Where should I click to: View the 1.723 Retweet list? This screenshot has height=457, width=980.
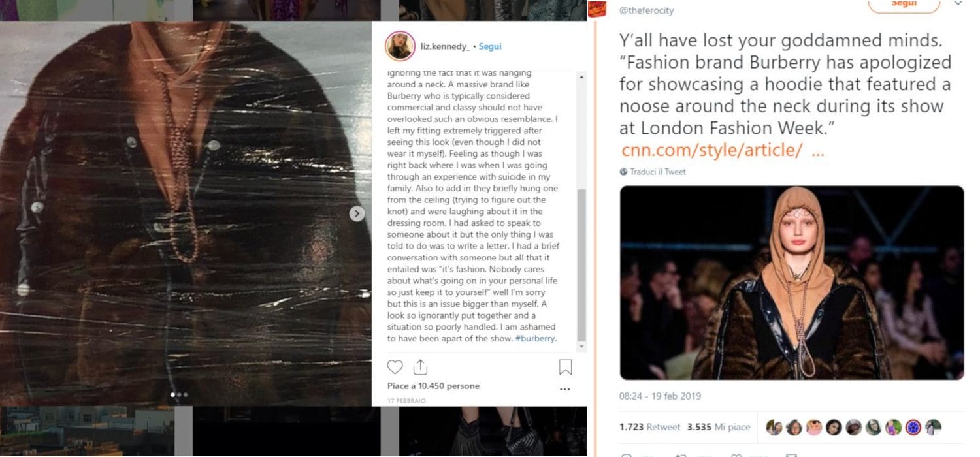coord(649,427)
